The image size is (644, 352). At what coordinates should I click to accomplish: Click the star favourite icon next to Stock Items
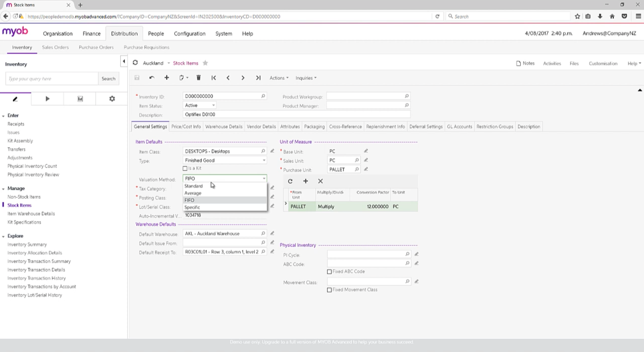pos(205,63)
